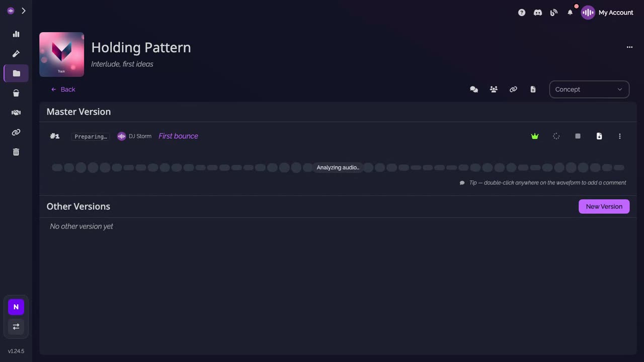
Task: Click the First bounce version title
Action: (178, 136)
